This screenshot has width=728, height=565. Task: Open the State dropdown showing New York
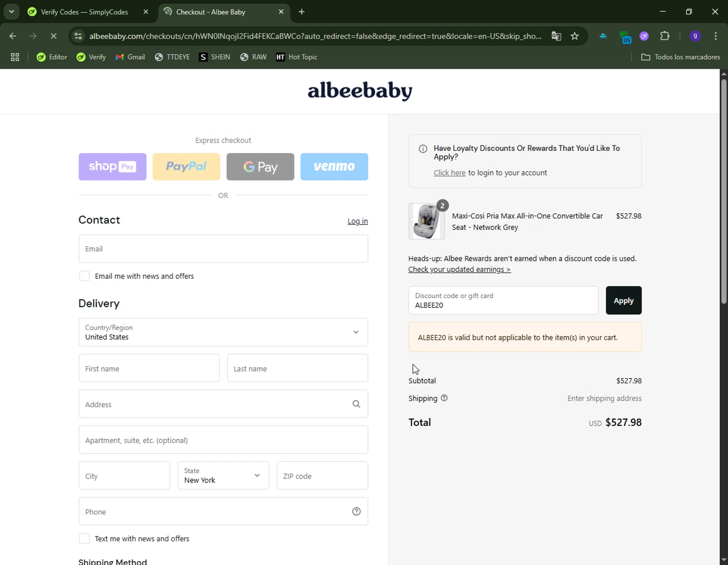(x=223, y=475)
